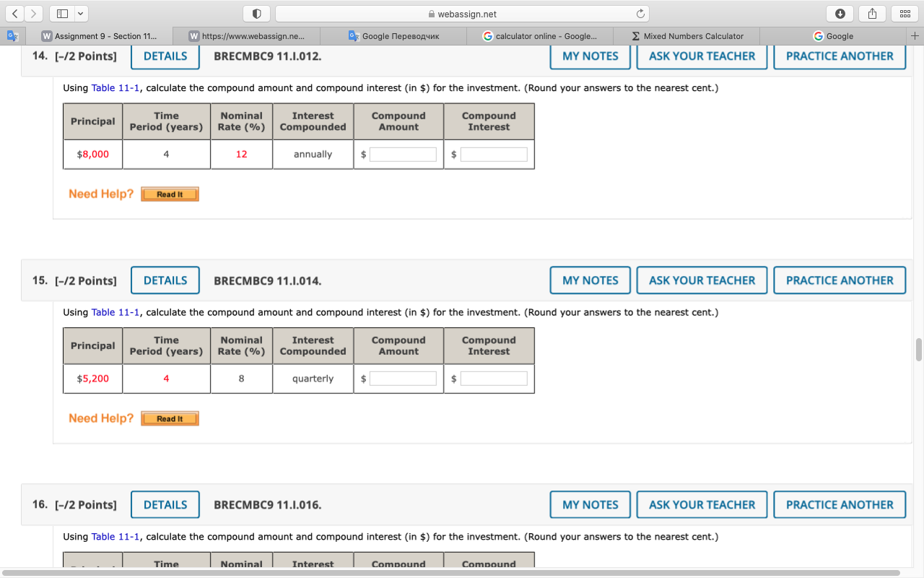This screenshot has height=578, width=924.
Task: Open Reader view for this page
Action: (256, 13)
